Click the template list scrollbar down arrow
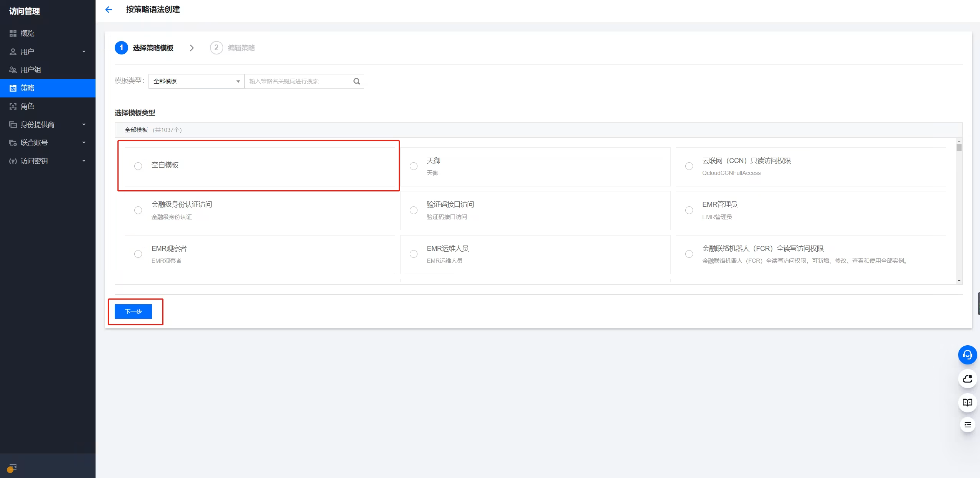 tap(959, 281)
